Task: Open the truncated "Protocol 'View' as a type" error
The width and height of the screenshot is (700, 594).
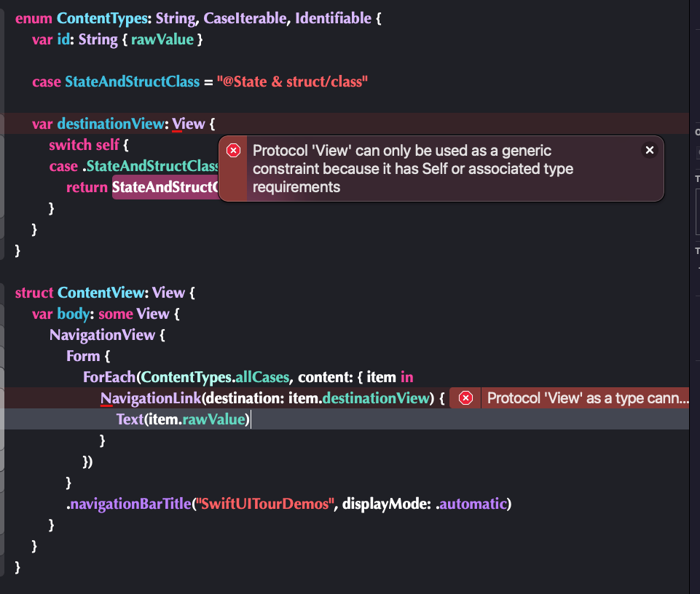Action: coord(588,398)
